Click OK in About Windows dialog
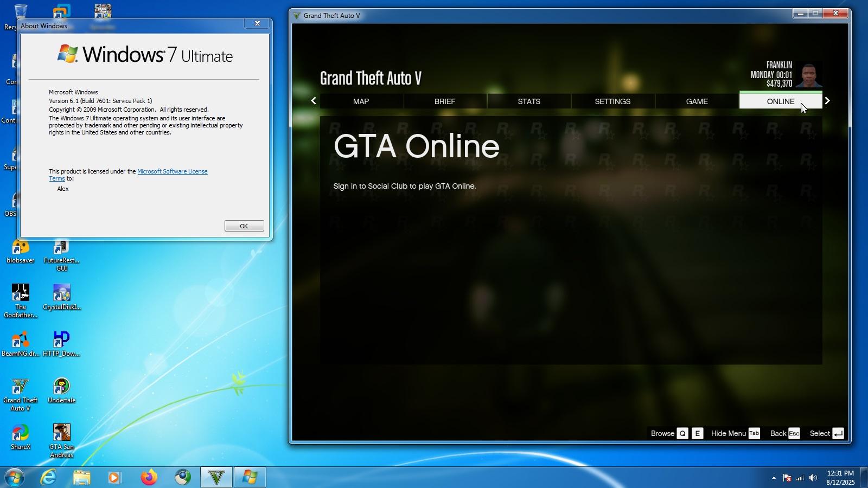868x488 pixels. pos(244,226)
